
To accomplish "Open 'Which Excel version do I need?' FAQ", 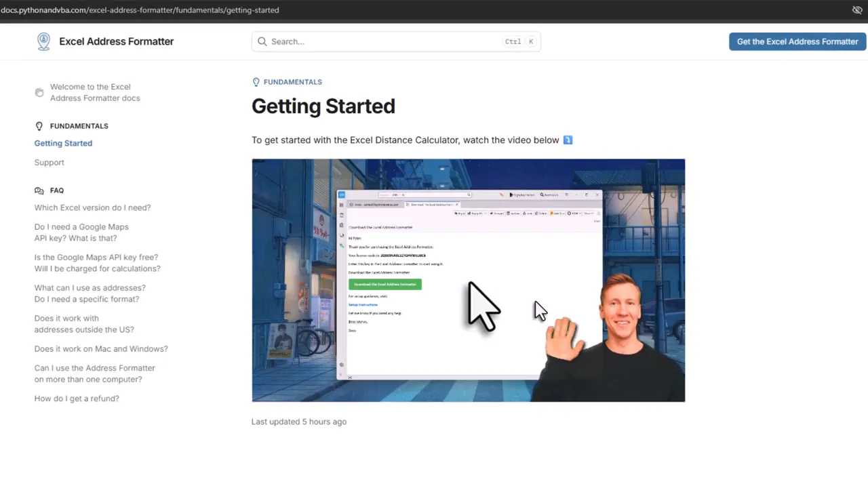I will tap(92, 207).
